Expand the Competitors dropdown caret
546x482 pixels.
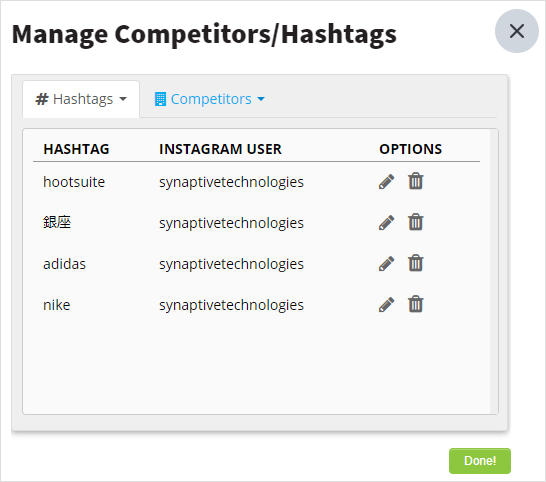261,99
